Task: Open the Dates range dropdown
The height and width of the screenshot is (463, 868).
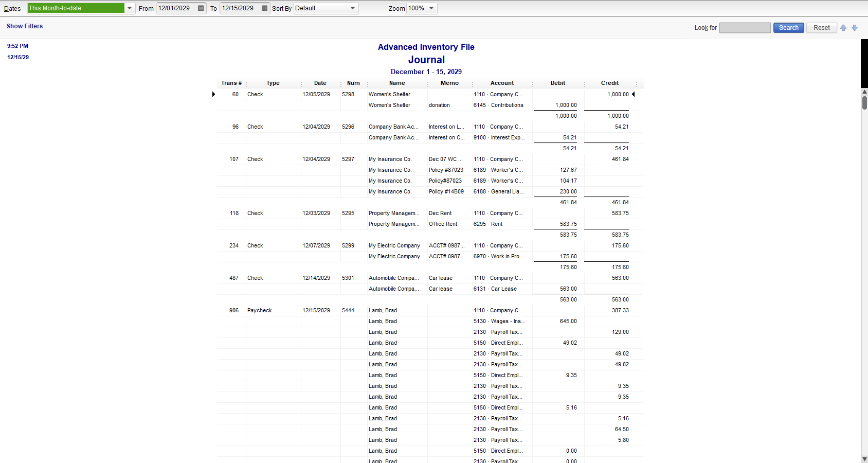Action: [x=130, y=8]
